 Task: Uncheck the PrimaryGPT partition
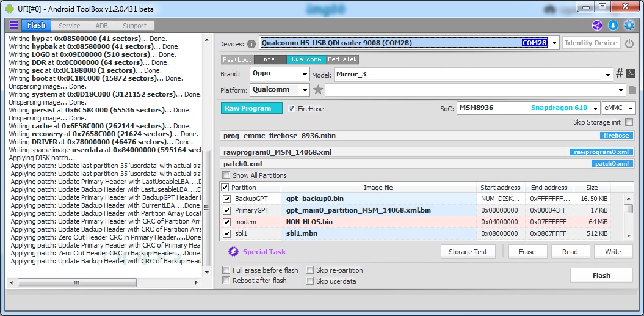[x=226, y=211]
